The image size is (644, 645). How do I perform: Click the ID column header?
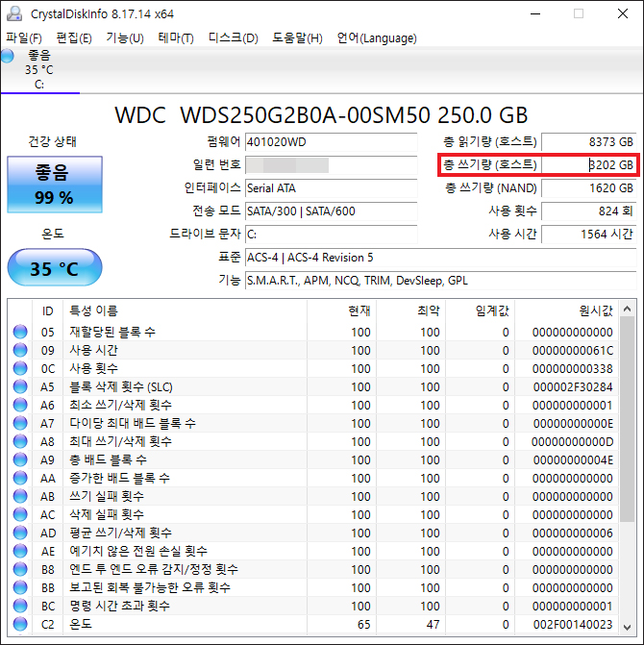[48, 310]
